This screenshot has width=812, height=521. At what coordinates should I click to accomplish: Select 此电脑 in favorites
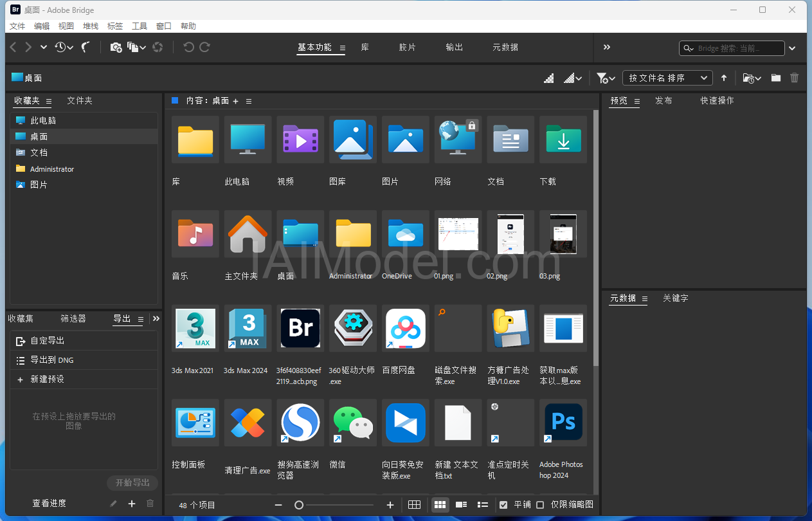click(x=84, y=120)
